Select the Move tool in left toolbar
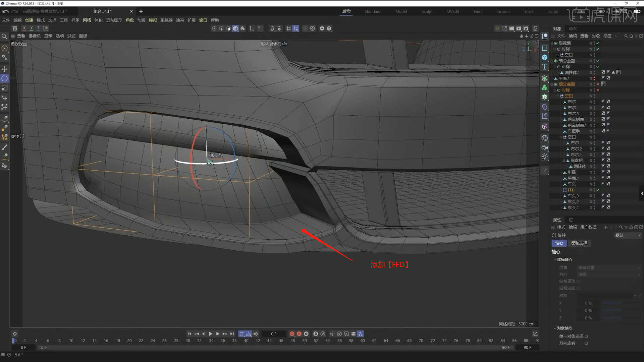Screen dimensions: 644x362 pyautogui.click(x=5, y=69)
